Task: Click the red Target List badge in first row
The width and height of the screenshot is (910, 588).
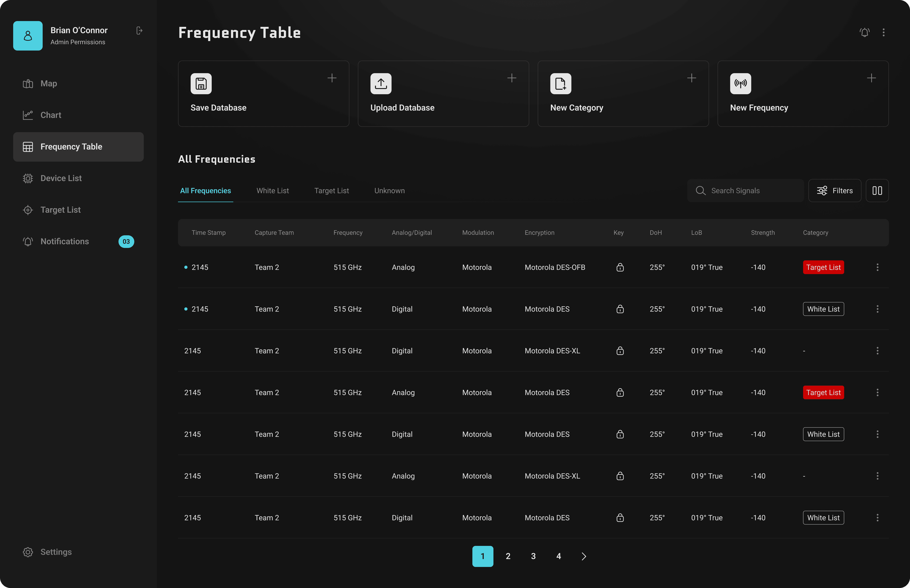Action: tap(823, 267)
